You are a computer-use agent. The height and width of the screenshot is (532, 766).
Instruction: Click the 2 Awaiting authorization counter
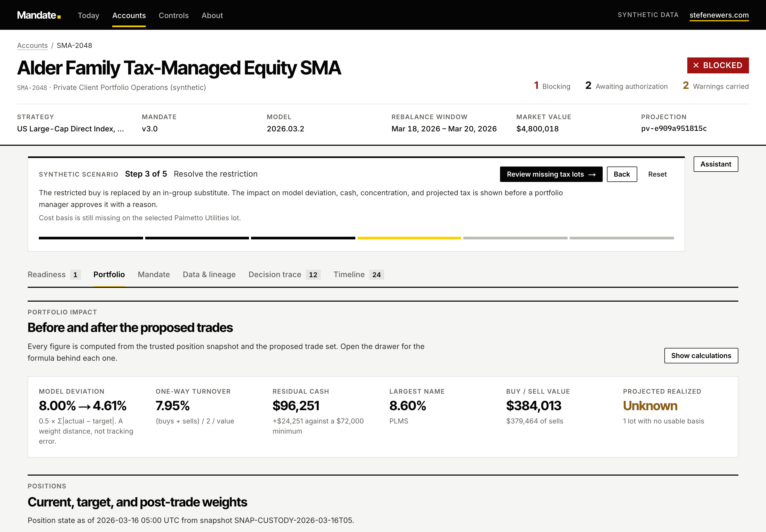pyautogui.click(x=626, y=86)
